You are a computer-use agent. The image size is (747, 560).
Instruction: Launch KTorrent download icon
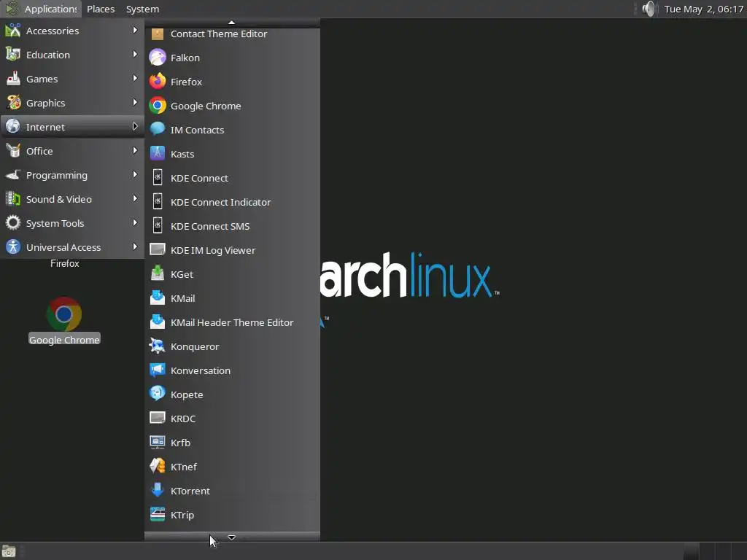click(158, 491)
